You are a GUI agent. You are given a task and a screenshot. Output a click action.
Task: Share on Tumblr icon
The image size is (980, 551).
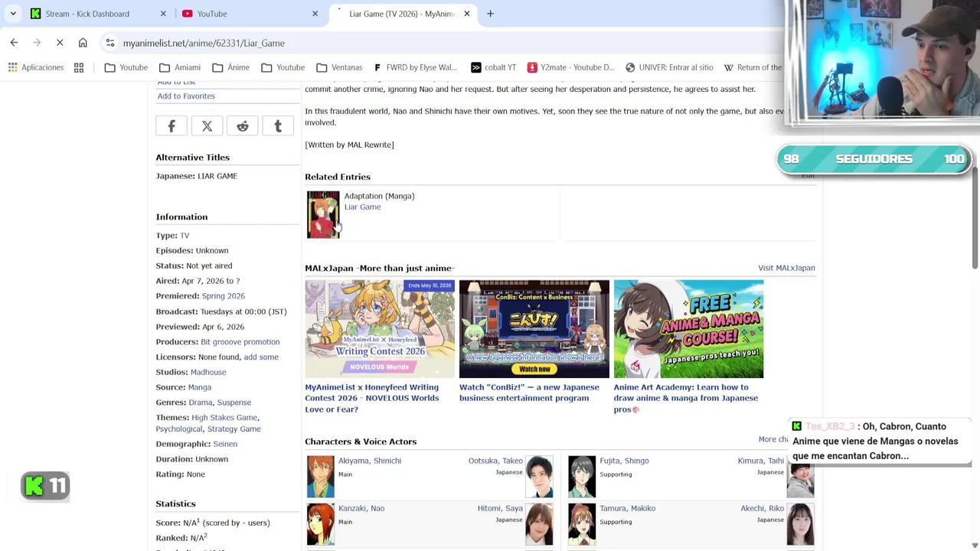click(x=278, y=126)
